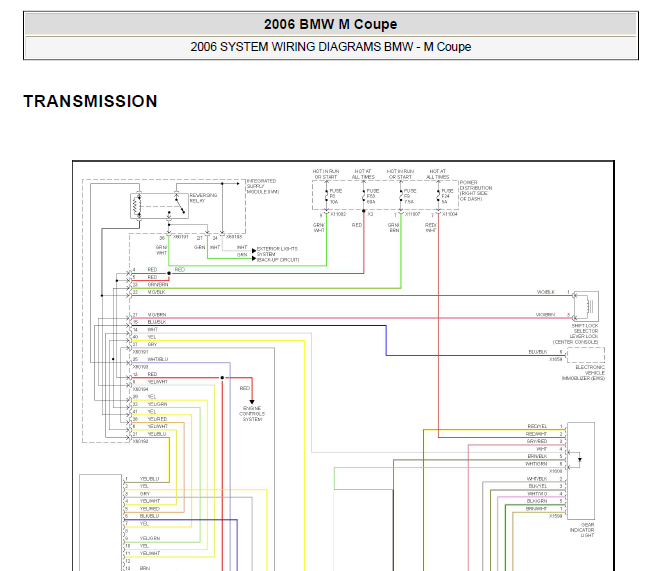Screen dimensions: 660x571
Task: Click the "2006 BMW M Coupe" title
Action: pos(330,24)
